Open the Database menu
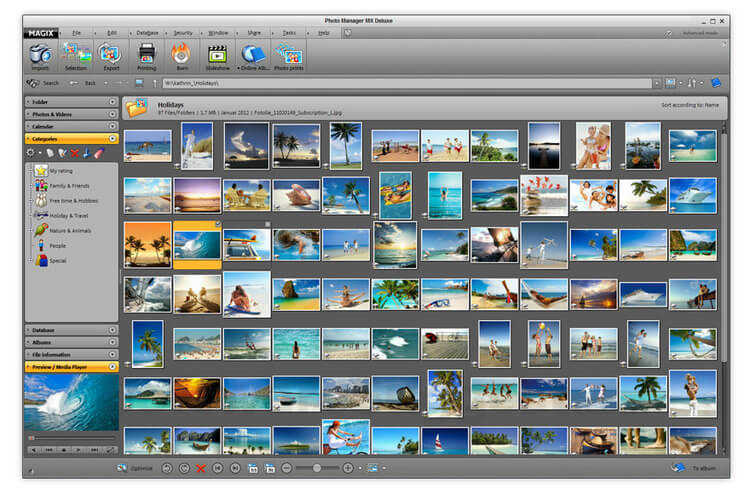This screenshot has height=494, width=750. (147, 33)
